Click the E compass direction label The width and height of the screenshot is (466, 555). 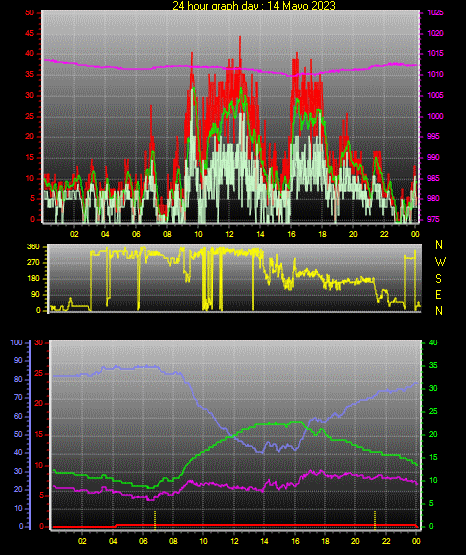coord(438,295)
